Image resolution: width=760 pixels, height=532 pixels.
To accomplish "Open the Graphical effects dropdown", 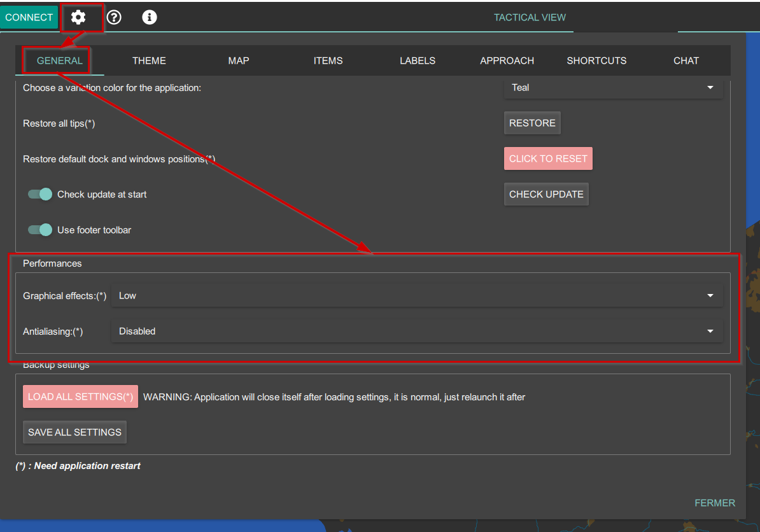I will point(416,295).
